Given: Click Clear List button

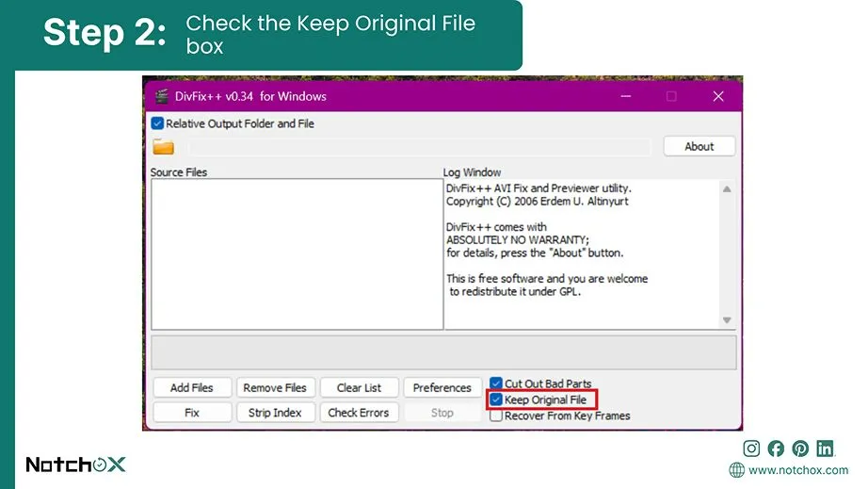Looking at the screenshot, I should [x=359, y=387].
